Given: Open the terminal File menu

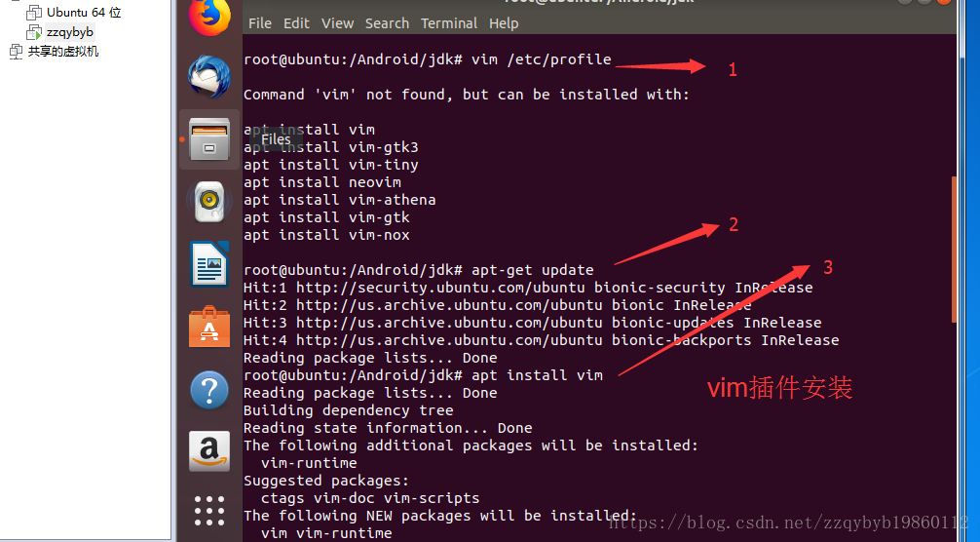Looking at the screenshot, I should (260, 23).
